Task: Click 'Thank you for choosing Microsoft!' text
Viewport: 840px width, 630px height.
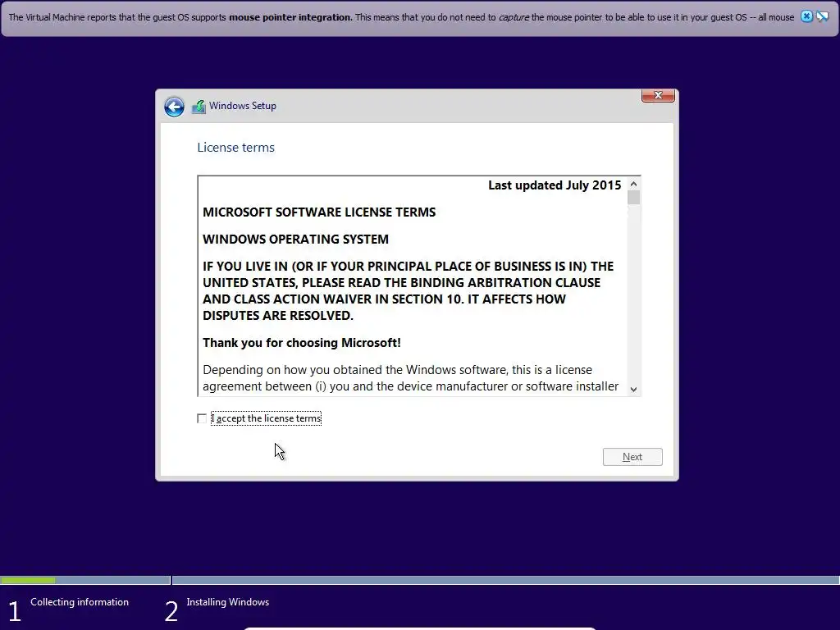Action: click(x=302, y=343)
